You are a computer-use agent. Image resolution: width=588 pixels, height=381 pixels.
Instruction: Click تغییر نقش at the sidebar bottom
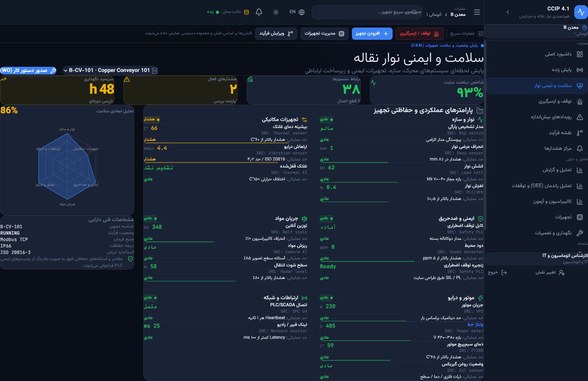(x=550, y=273)
